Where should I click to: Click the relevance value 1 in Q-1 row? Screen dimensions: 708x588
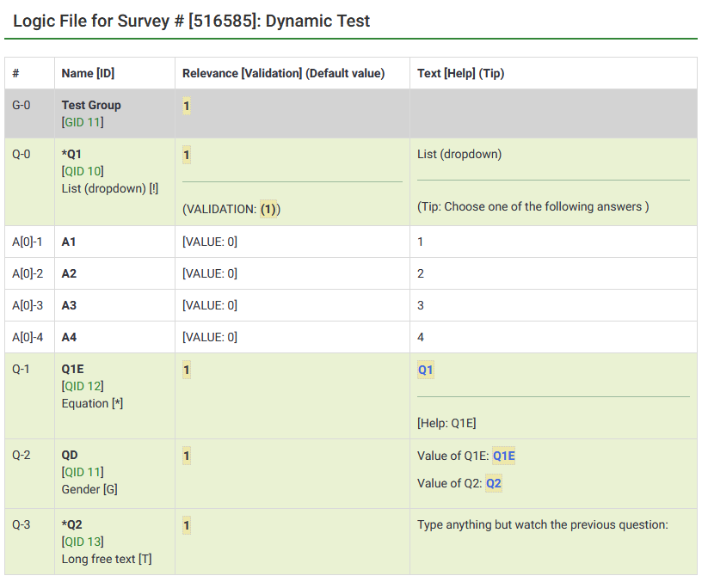pos(187,370)
